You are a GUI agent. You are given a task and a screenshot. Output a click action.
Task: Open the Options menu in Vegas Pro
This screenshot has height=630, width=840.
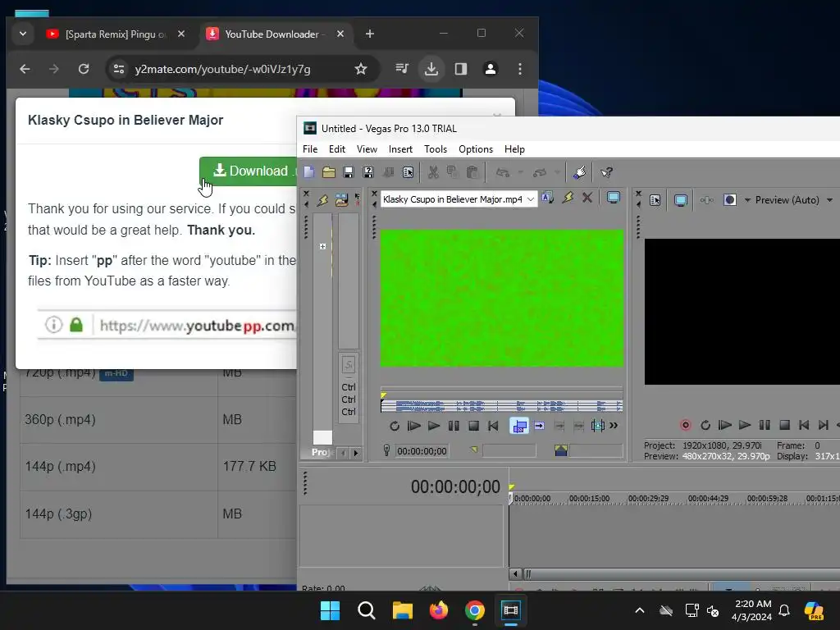pyautogui.click(x=476, y=149)
